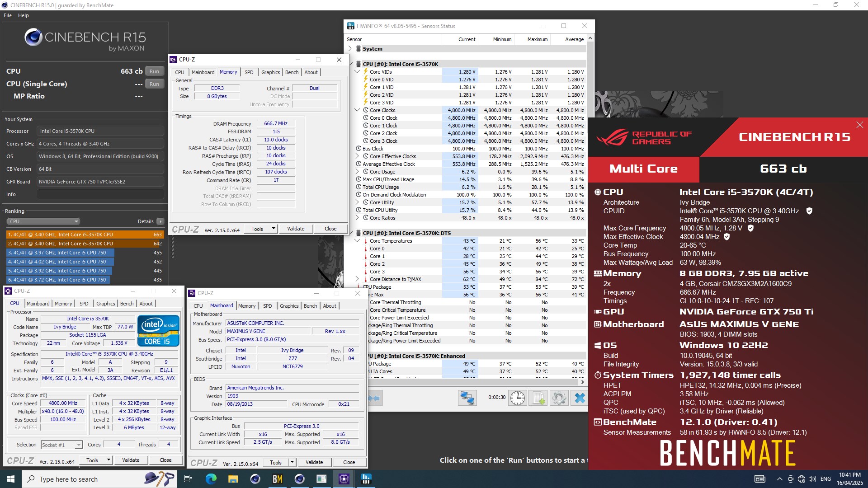Open Socket #1 selection dropdown
Image resolution: width=868 pixels, height=488 pixels.
61,445
